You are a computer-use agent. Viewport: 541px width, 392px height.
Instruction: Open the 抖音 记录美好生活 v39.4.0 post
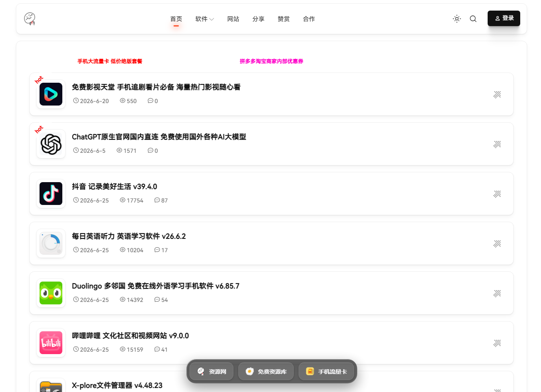pyautogui.click(x=114, y=187)
